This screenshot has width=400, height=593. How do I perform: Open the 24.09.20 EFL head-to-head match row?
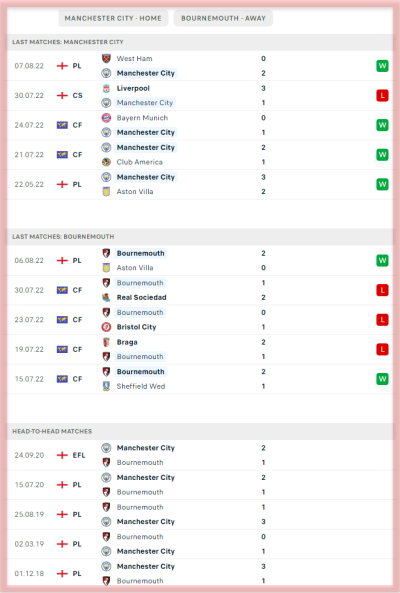[x=200, y=455]
